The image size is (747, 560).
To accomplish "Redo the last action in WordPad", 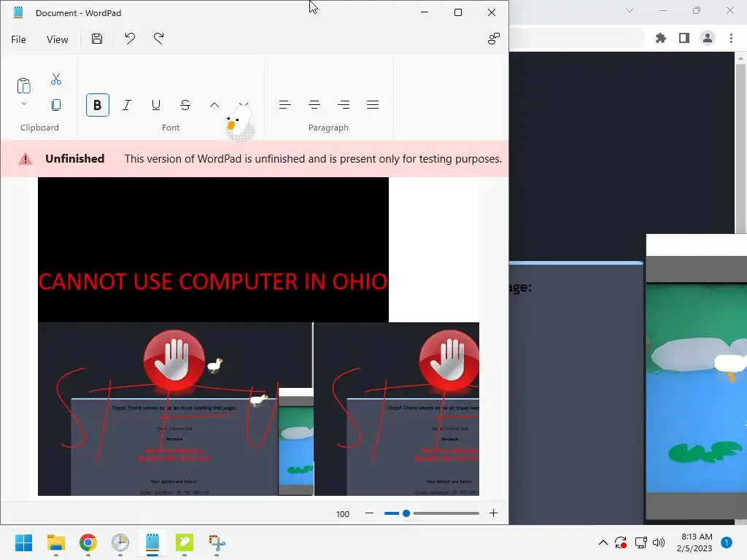I will (x=158, y=39).
